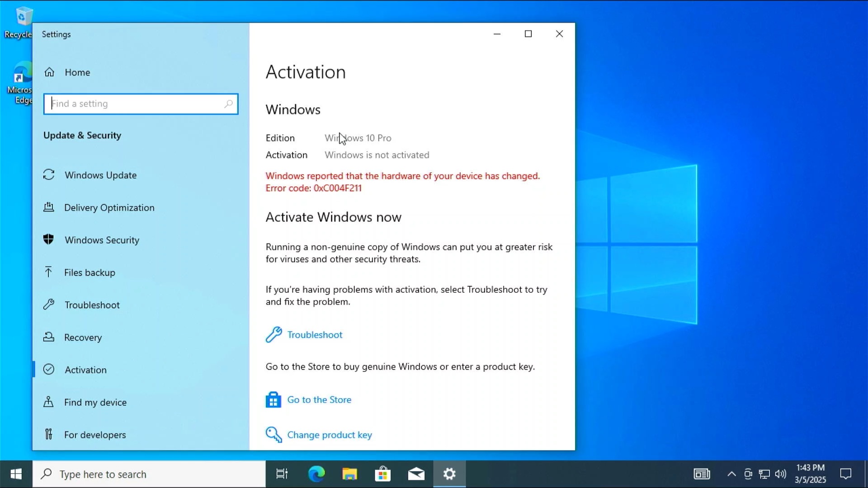Open volume control in system tray
Image resolution: width=868 pixels, height=488 pixels.
(781, 474)
